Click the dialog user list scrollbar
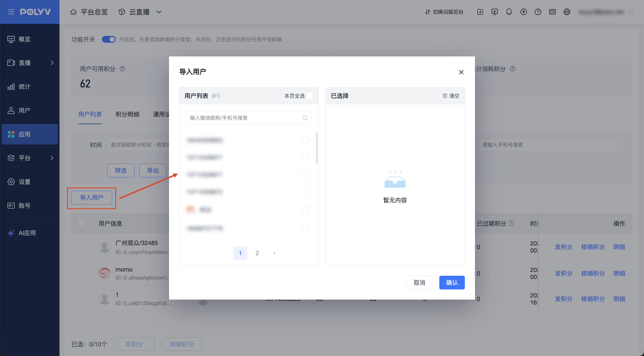The image size is (644, 356). [x=317, y=148]
